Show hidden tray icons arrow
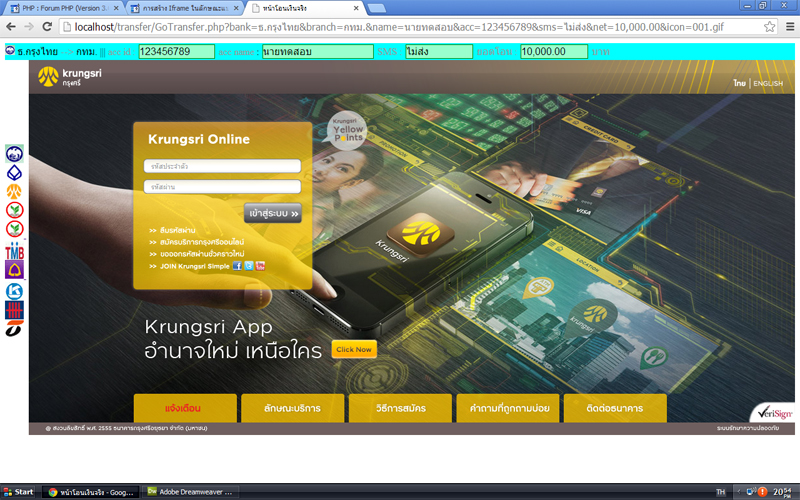The height and width of the screenshot is (500, 800). pyautogui.click(x=739, y=492)
